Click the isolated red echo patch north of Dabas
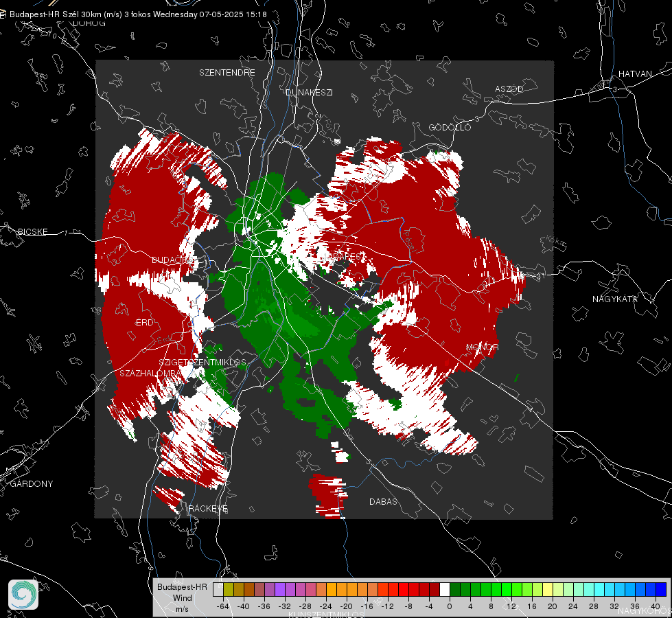Screen dimensions: 672x618 (x=328, y=496)
